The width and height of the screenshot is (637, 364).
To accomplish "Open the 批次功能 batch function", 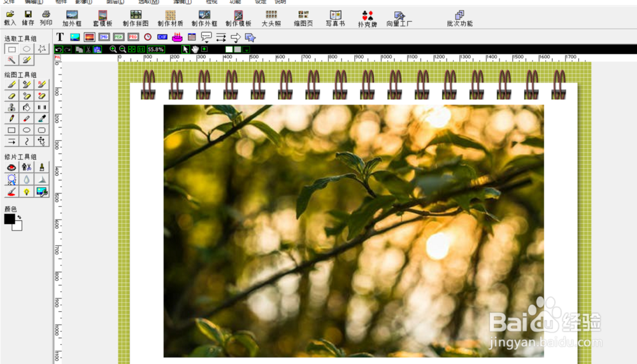I will (x=460, y=18).
